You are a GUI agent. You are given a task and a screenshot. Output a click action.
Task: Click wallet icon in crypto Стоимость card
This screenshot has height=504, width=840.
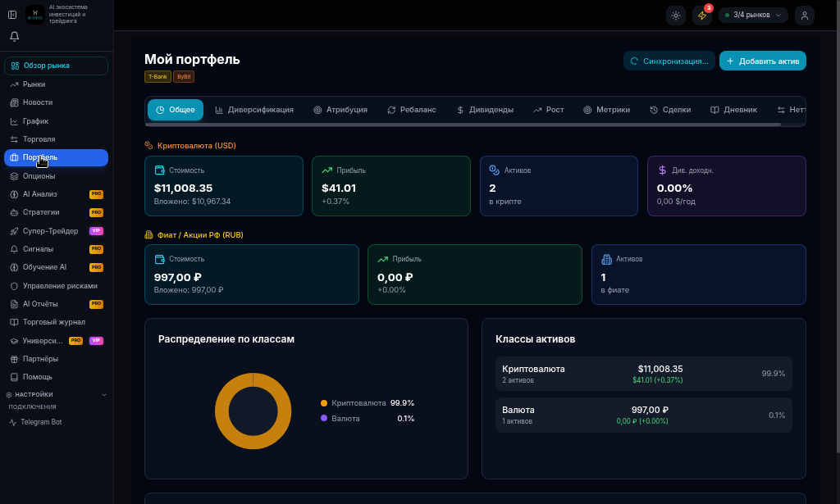pos(160,170)
